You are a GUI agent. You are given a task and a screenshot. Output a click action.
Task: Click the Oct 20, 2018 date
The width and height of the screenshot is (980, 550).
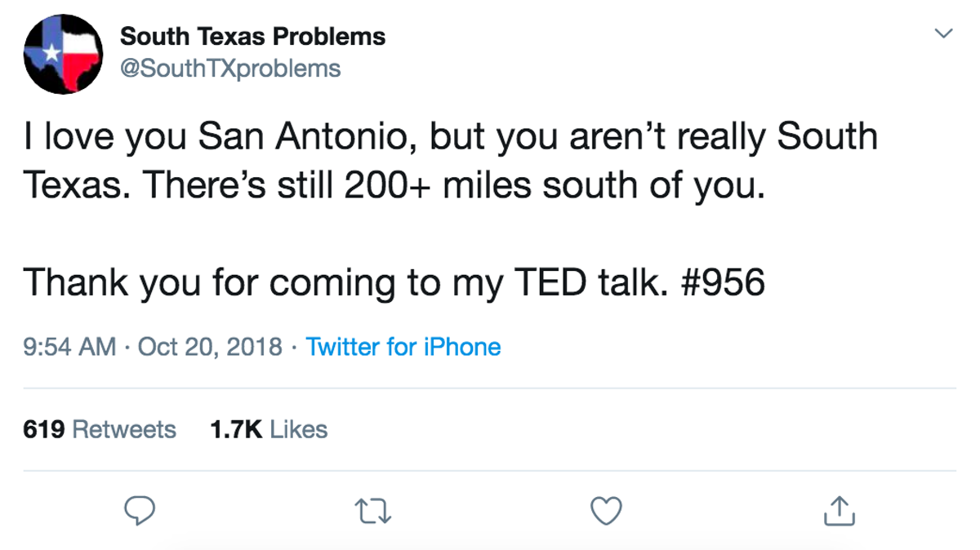(x=211, y=347)
